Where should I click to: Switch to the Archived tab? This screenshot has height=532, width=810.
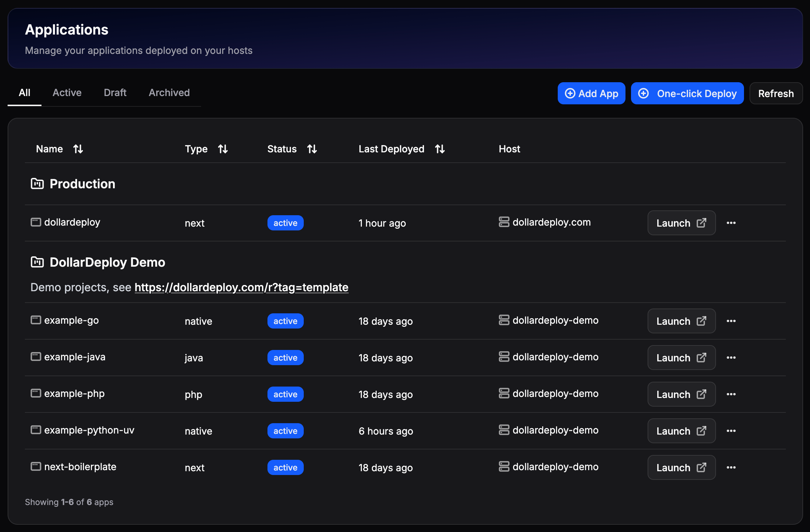169,93
